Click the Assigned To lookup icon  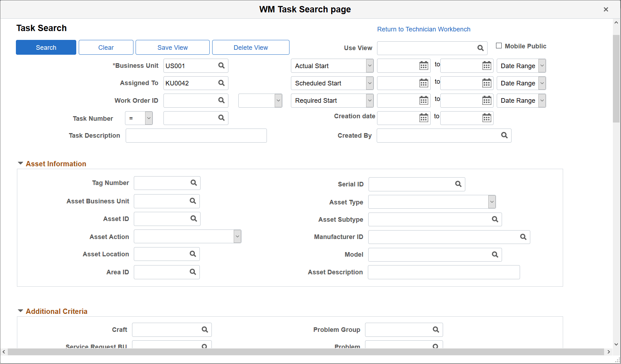221,83
